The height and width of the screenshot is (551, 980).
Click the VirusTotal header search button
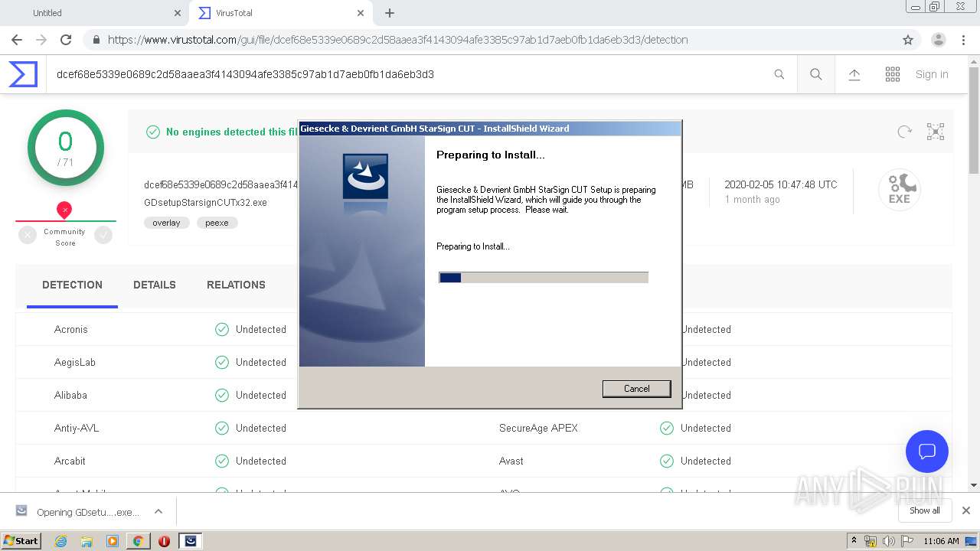click(816, 74)
